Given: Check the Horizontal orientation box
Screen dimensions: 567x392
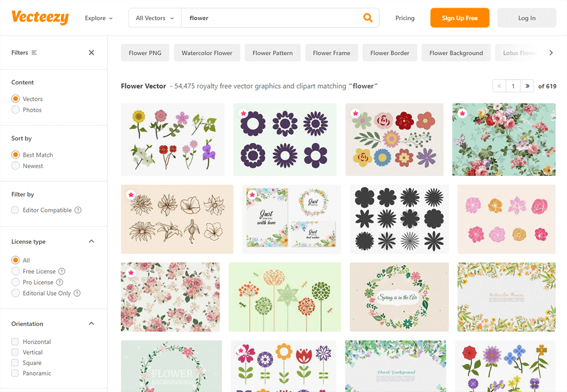Looking at the screenshot, I should coord(15,342).
